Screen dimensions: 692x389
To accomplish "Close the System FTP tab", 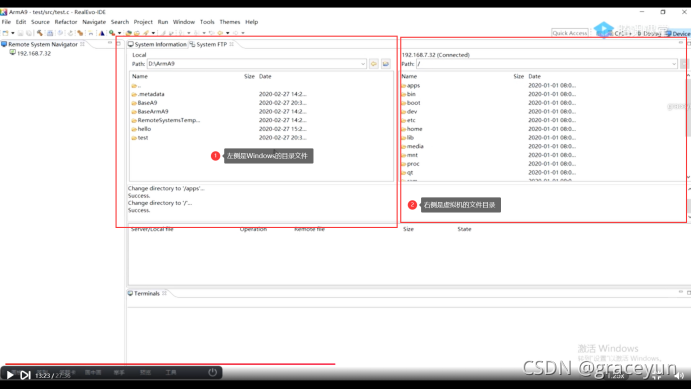I will [x=232, y=44].
